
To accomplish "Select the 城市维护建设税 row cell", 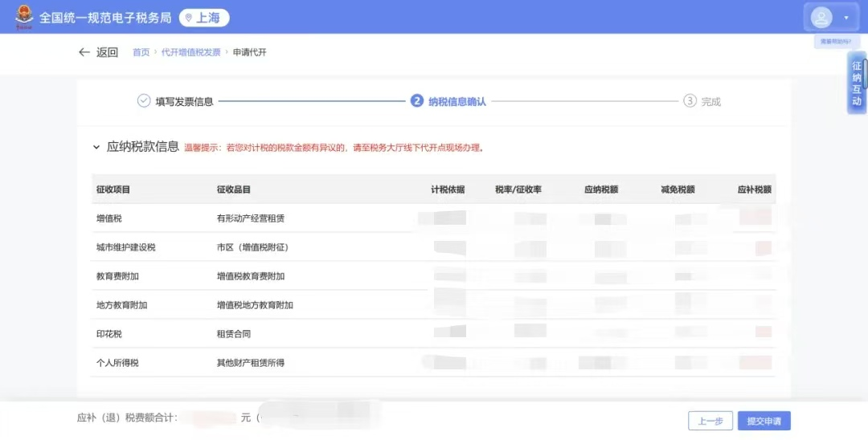I will (125, 247).
